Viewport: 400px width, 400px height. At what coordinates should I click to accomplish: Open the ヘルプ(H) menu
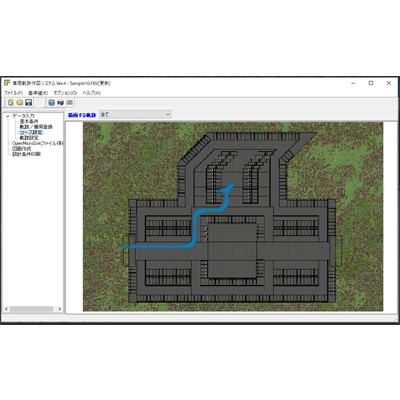(x=92, y=93)
